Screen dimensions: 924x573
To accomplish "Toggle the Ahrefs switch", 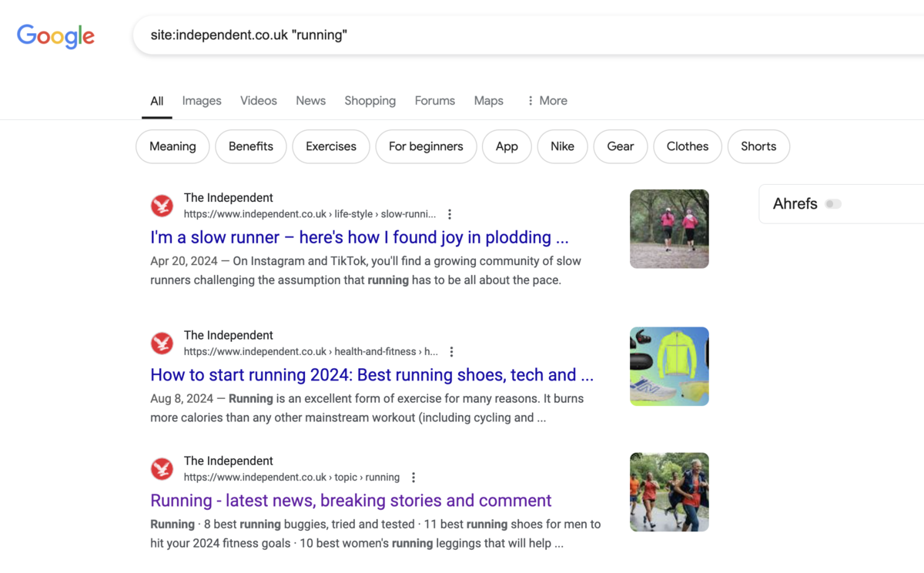I will [833, 204].
